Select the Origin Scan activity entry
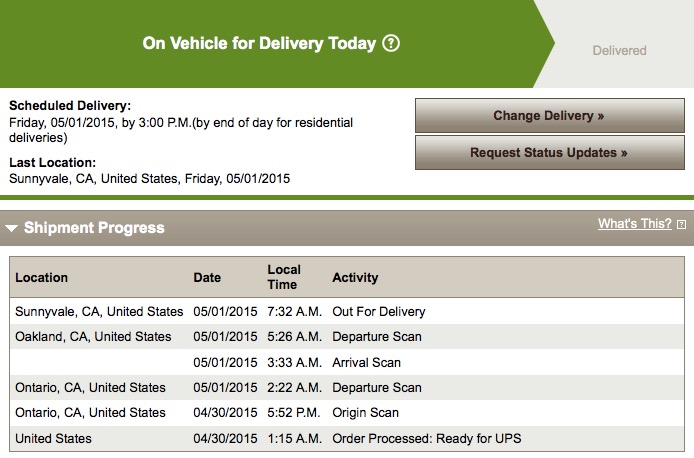Screen dimensions: 694x458 (x=365, y=413)
